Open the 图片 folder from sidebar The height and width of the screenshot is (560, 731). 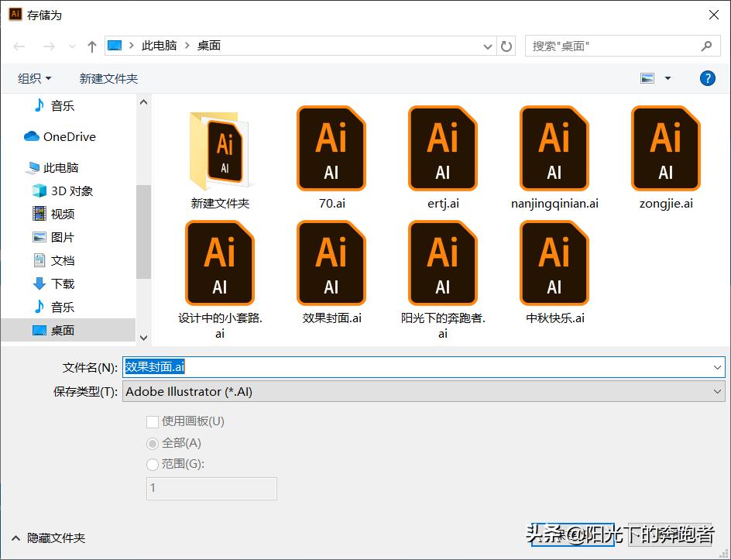[61, 237]
